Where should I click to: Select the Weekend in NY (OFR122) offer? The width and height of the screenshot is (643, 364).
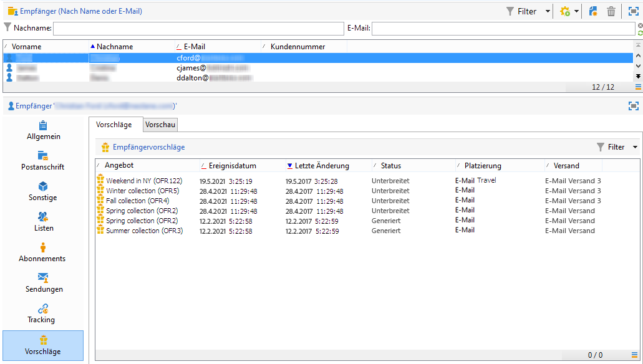[144, 181]
